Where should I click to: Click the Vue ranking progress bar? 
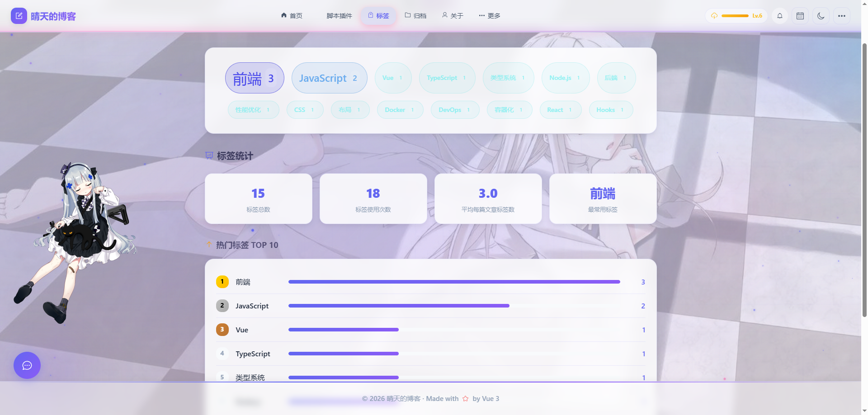(x=454, y=330)
